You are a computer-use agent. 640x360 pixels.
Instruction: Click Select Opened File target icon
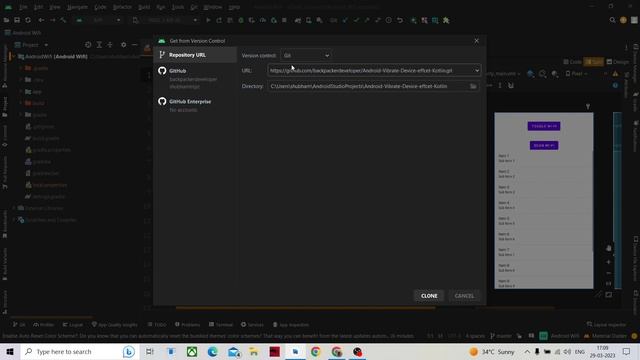[x=88, y=45]
